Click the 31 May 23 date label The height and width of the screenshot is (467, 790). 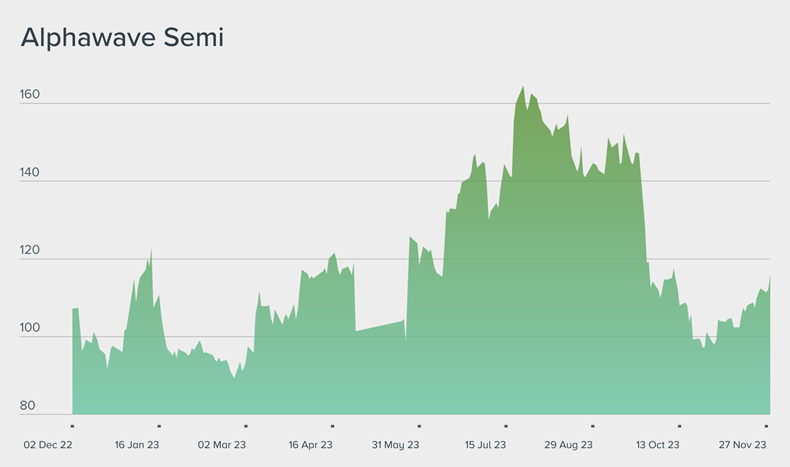(x=395, y=445)
